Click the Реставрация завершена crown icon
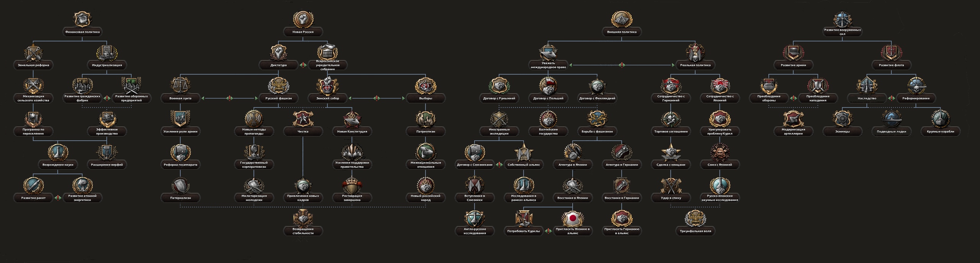Screen dimensions: 980x263 coord(352,186)
